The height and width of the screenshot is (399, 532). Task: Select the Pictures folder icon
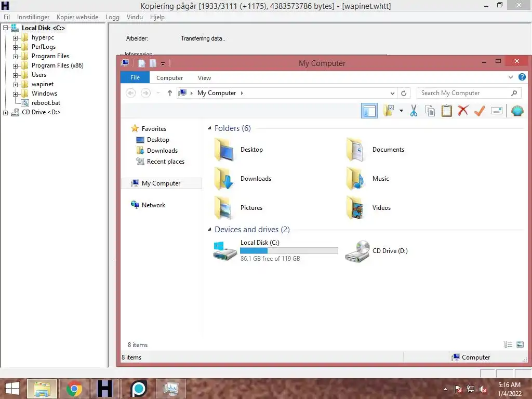[x=224, y=208]
